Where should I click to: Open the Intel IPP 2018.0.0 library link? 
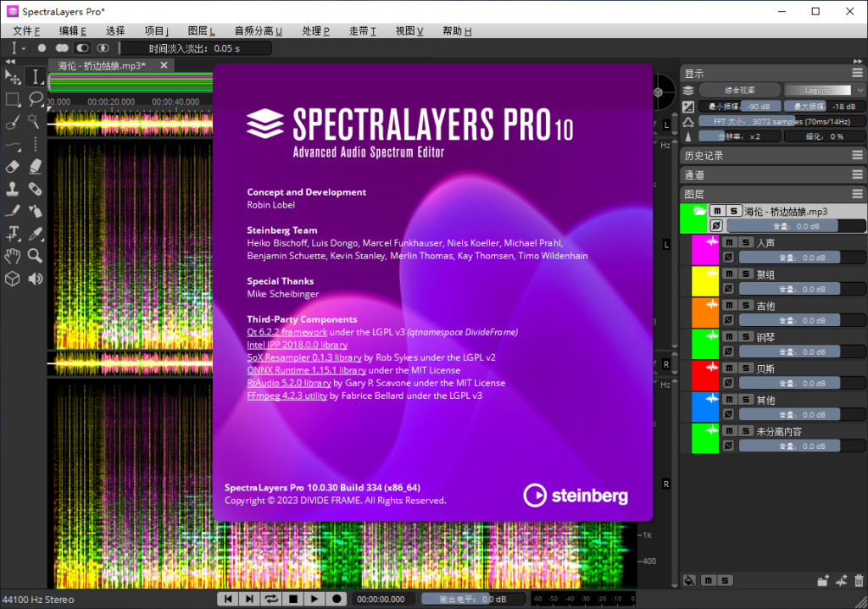tap(297, 345)
